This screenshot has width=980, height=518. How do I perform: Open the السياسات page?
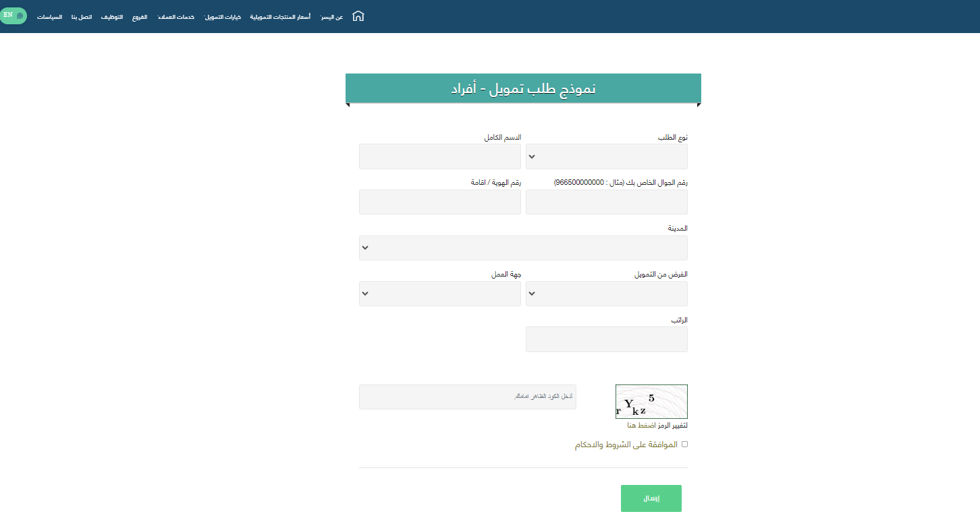[50, 16]
